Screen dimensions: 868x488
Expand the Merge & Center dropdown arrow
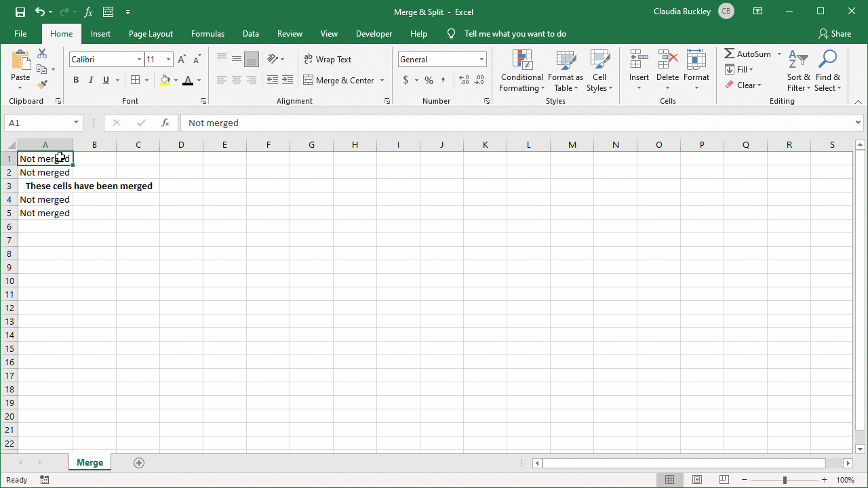click(382, 80)
